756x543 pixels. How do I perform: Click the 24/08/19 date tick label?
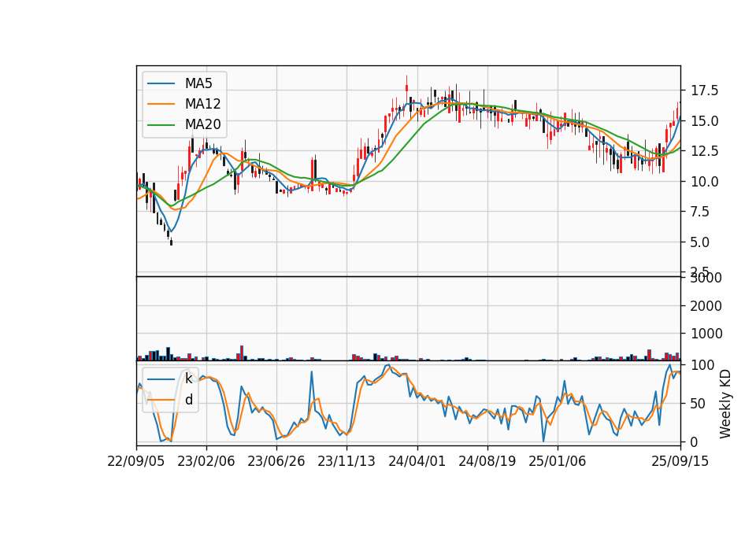487,462
